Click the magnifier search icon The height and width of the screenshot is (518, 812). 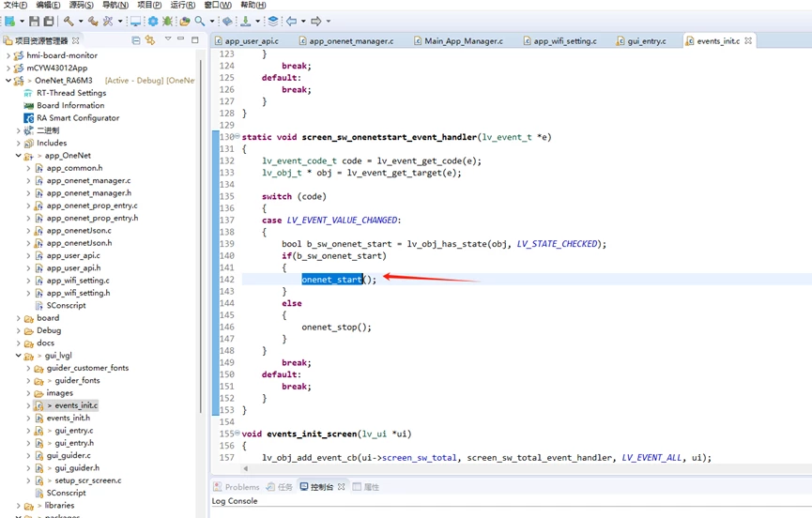point(200,22)
